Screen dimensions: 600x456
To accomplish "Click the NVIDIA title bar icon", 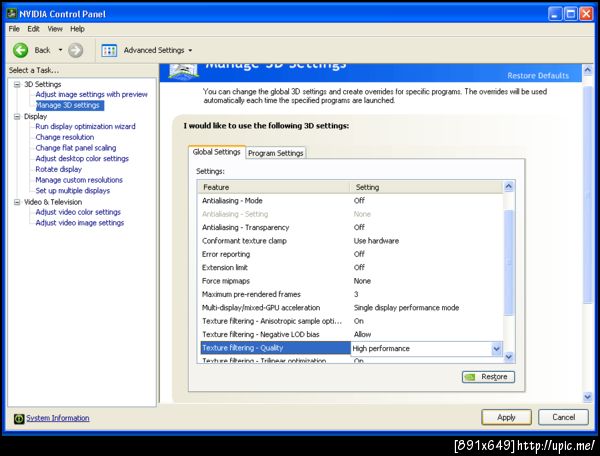I will point(12,14).
